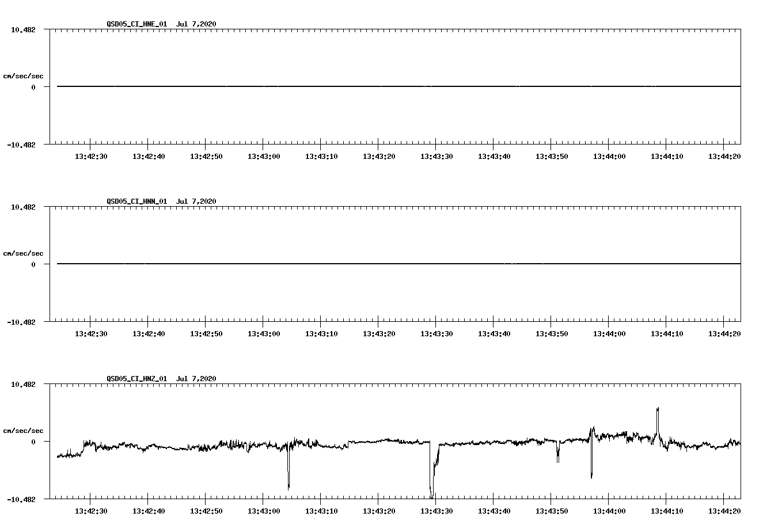Click the 13:44:20 time label under HNZ plot

coord(724,511)
